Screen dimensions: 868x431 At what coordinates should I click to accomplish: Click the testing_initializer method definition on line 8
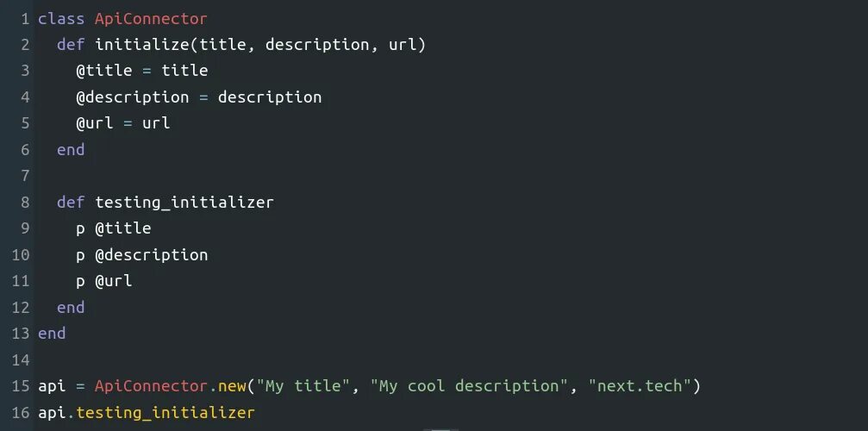184,203
